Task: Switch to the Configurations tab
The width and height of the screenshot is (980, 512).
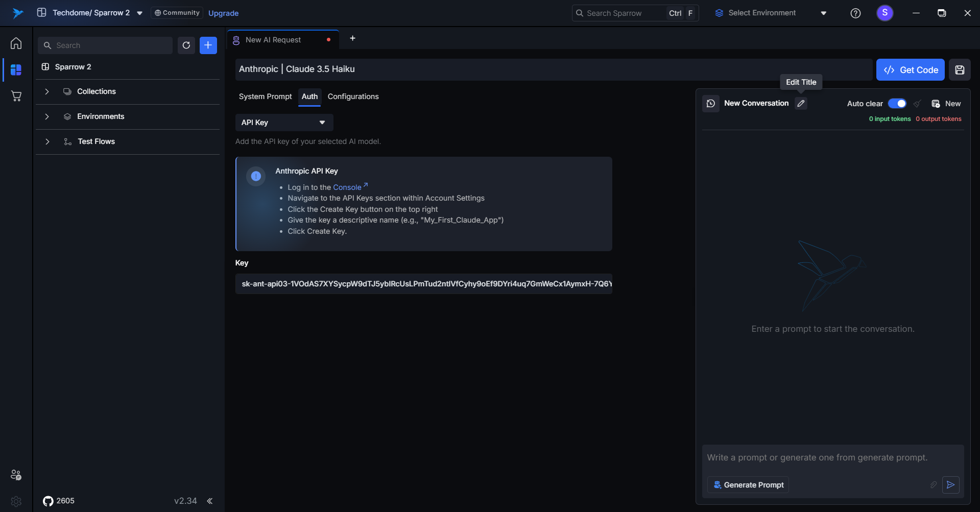Action: 353,96
